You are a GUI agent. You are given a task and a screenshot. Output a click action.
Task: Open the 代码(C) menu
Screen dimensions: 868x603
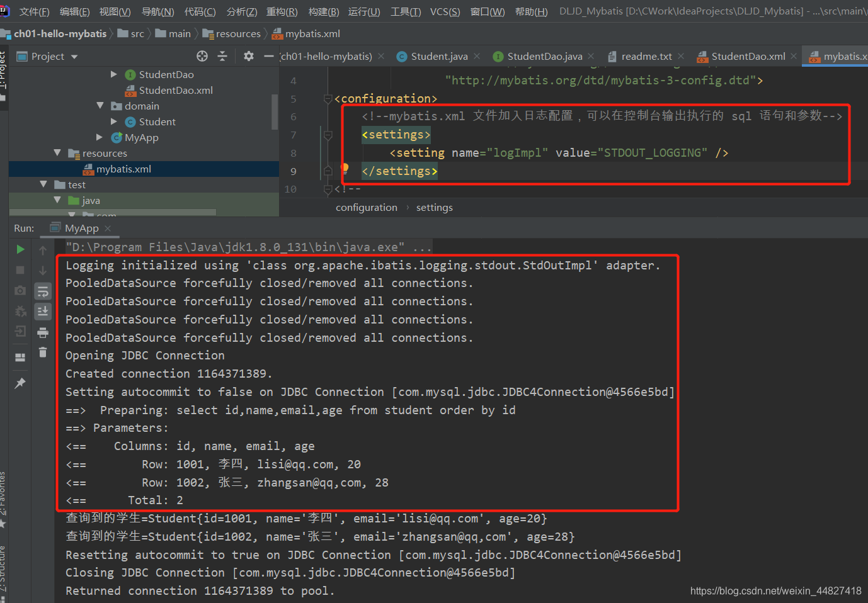tap(200, 12)
